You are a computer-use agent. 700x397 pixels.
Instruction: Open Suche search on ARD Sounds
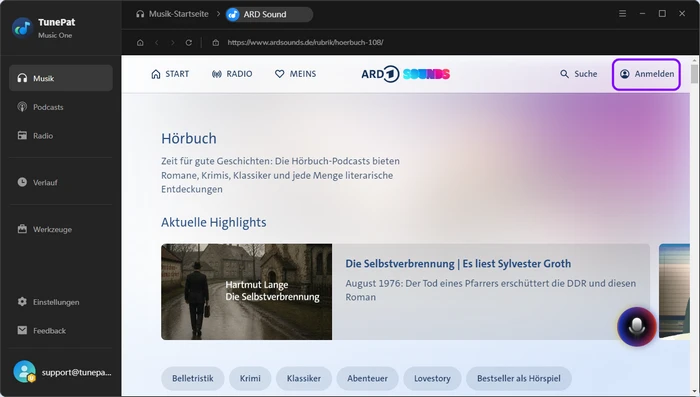(579, 74)
